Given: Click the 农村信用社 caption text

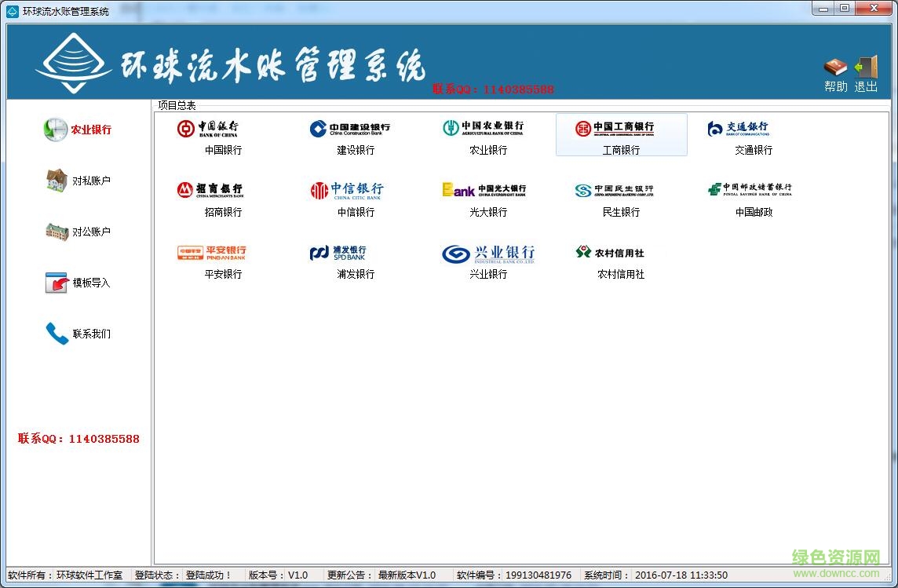Looking at the screenshot, I should (622, 274).
